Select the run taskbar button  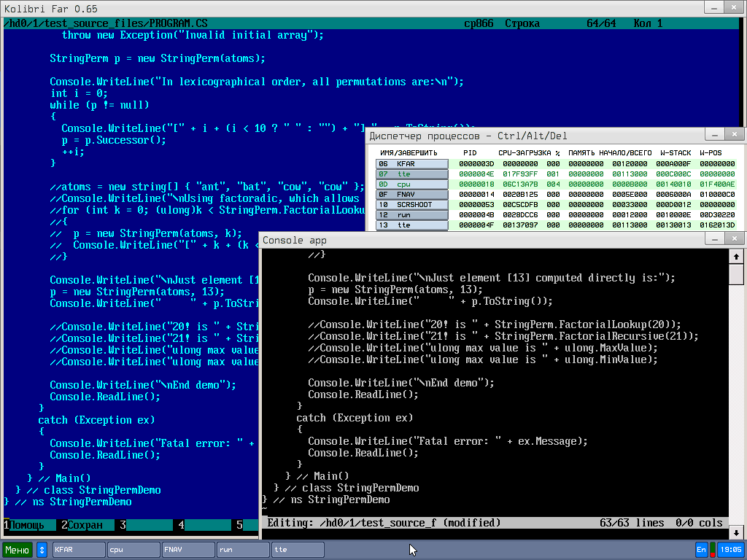point(243,550)
